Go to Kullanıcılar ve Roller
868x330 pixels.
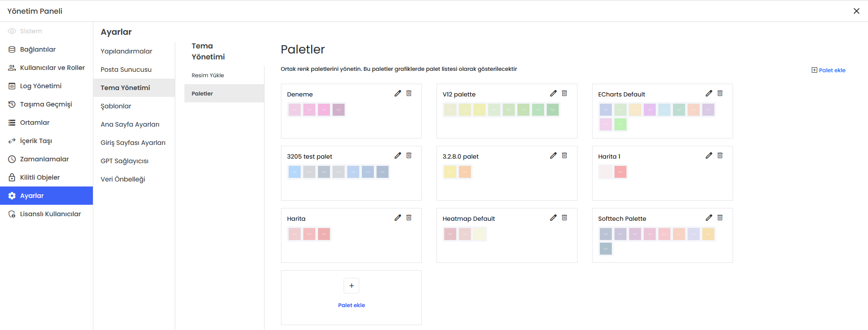click(x=52, y=68)
